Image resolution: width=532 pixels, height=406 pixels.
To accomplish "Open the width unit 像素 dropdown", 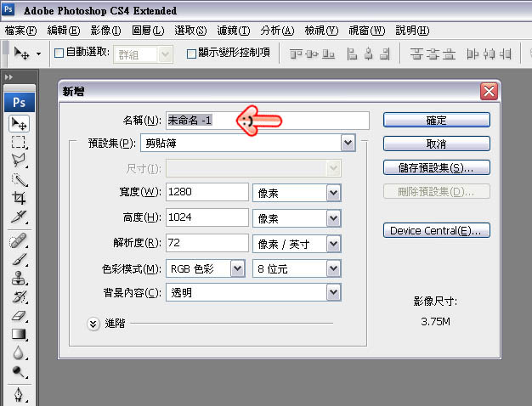I will pos(334,193).
